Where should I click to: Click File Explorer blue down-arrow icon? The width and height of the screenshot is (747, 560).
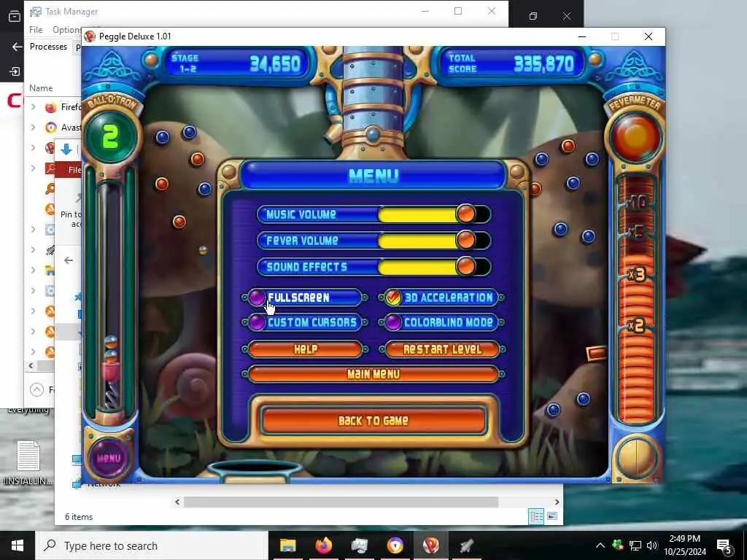pyautogui.click(x=66, y=149)
